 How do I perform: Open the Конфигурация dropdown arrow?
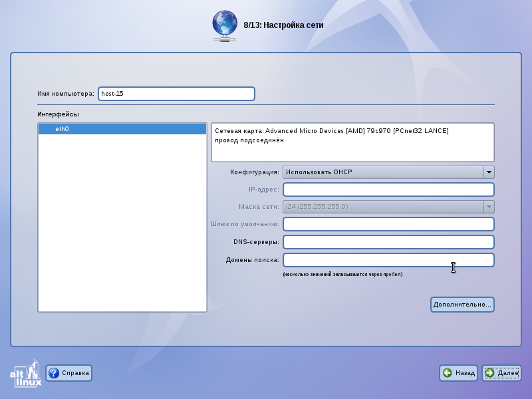(489, 172)
